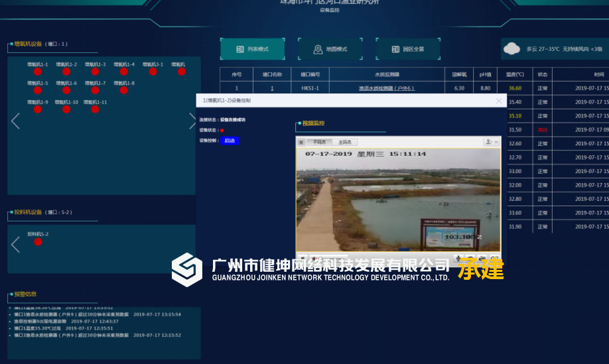Switch to 列表模式 list view
609x364 pixels.
(252, 49)
